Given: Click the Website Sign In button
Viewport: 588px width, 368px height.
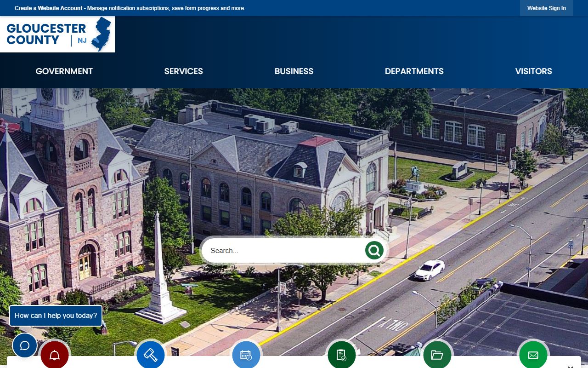Looking at the screenshot, I should [547, 8].
